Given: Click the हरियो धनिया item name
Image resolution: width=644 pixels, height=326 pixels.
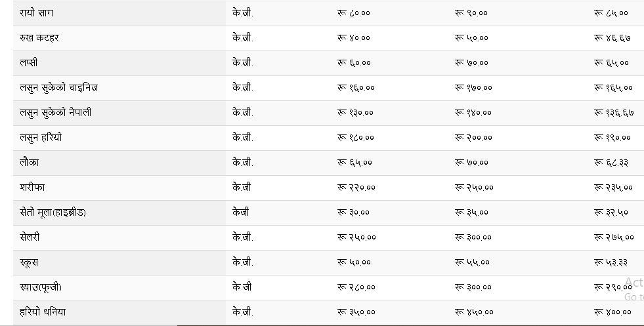Looking at the screenshot, I should point(43,312).
